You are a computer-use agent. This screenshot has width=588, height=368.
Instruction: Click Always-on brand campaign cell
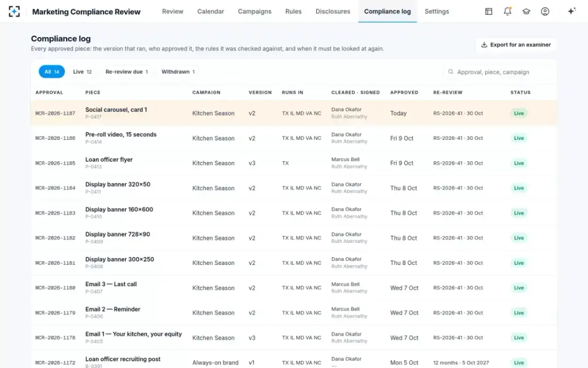coord(215,363)
